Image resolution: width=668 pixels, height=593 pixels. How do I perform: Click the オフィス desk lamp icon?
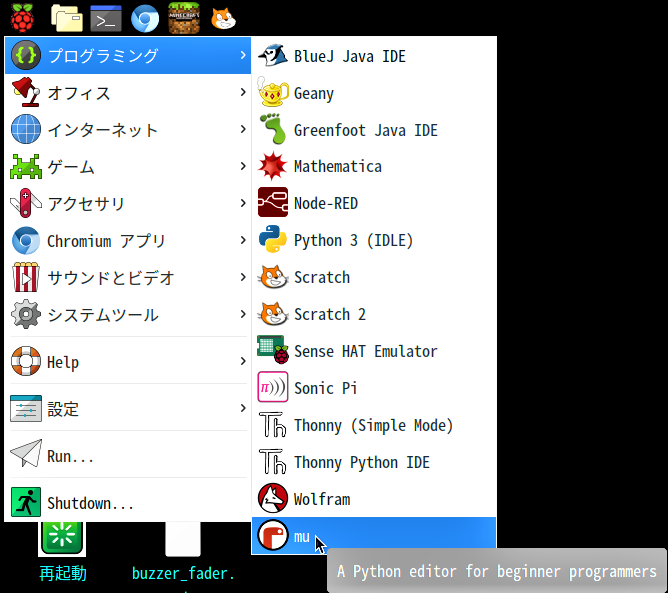coord(26,92)
